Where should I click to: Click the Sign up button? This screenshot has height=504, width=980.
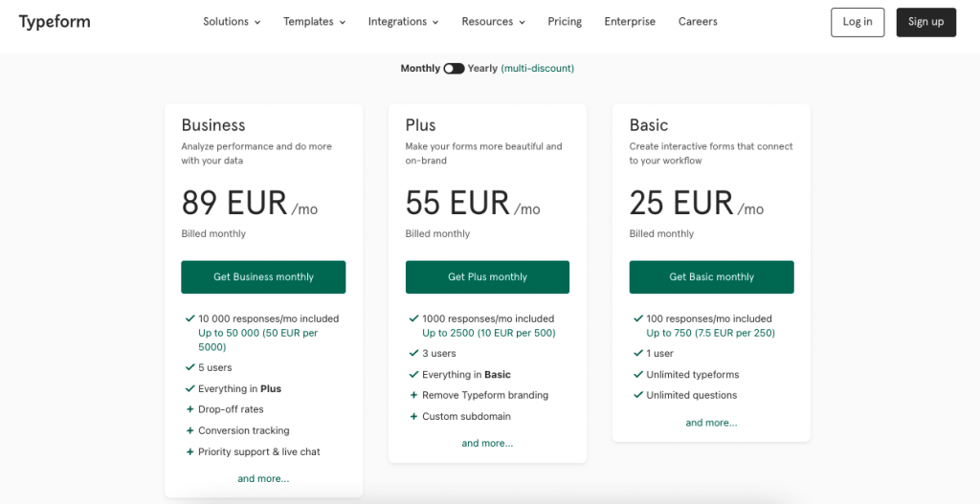click(926, 23)
